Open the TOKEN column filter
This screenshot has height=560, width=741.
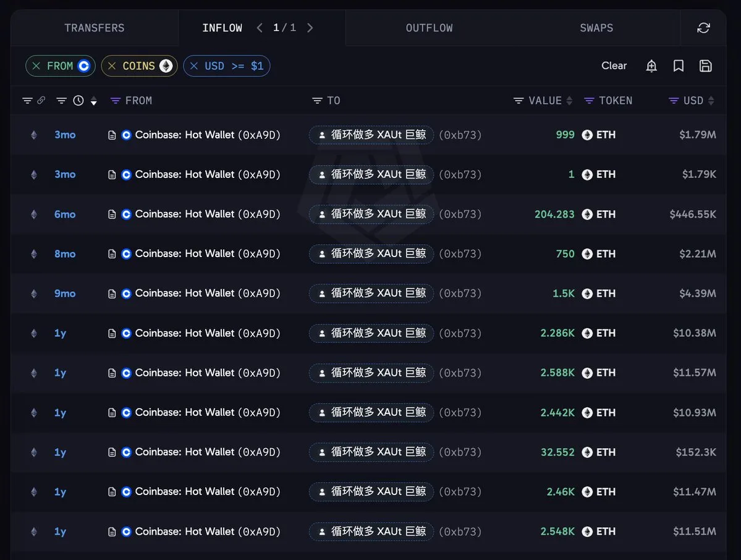589,101
